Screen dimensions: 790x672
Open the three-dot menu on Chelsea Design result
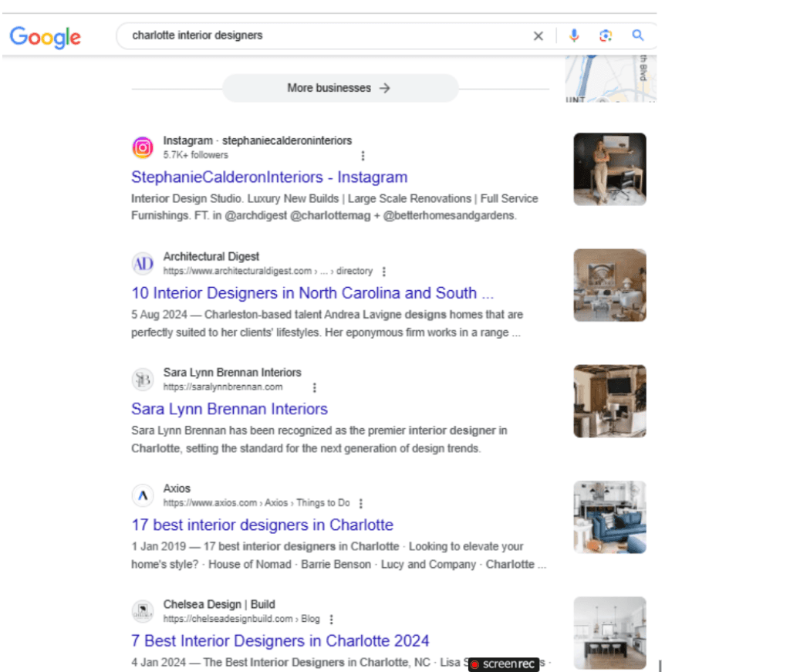331,618
